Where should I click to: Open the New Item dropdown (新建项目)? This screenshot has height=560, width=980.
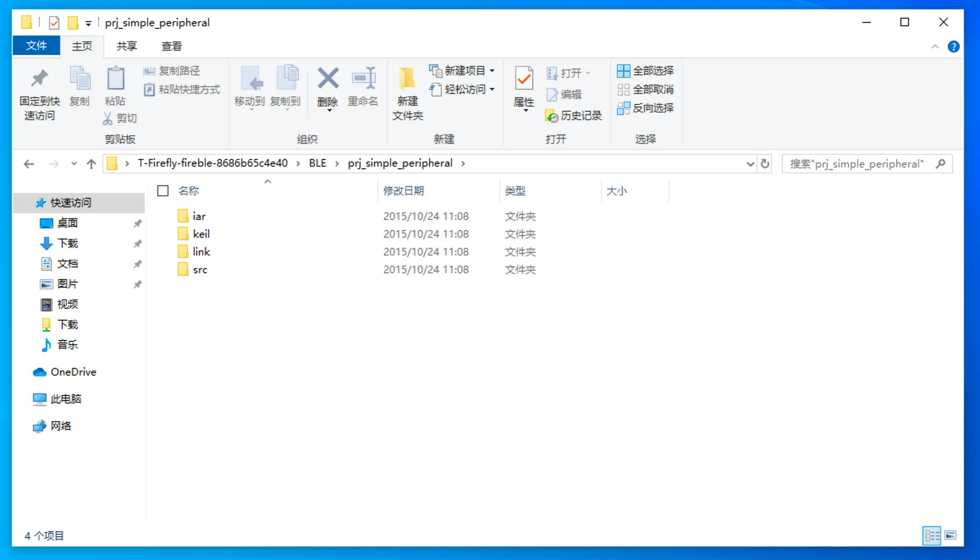click(462, 71)
